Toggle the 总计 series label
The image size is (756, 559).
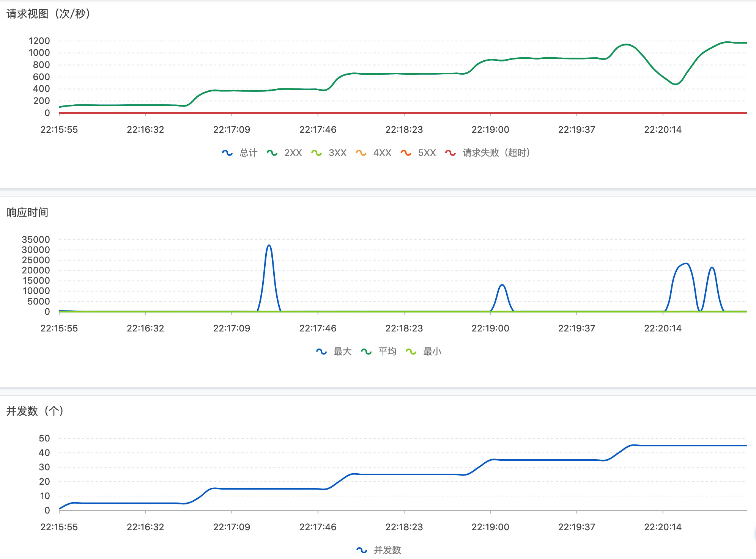pyautogui.click(x=249, y=153)
